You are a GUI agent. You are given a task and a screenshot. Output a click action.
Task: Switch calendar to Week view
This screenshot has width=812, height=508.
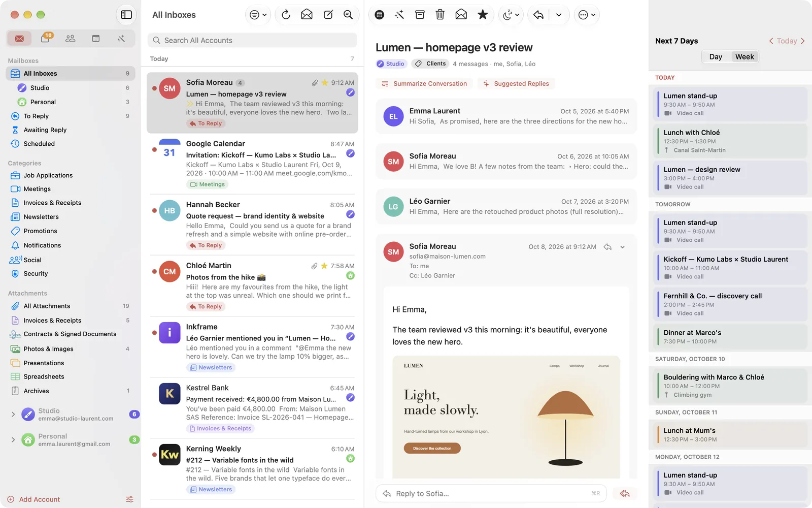click(x=745, y=57)
